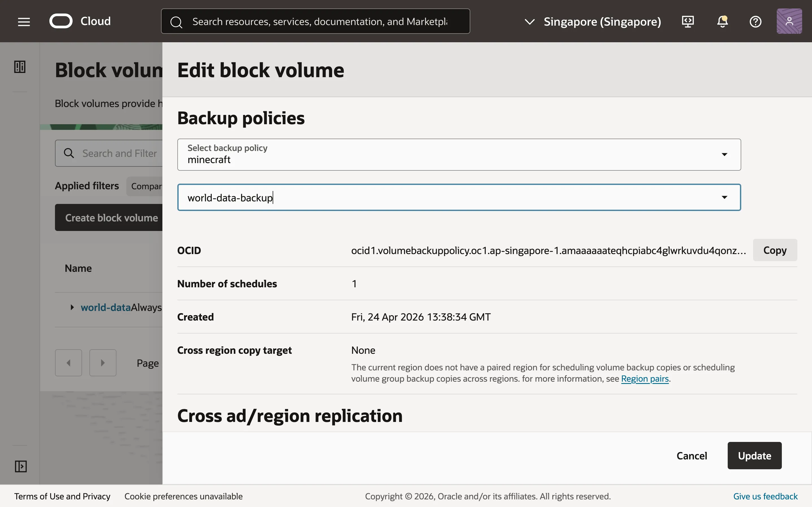Go to the next page with arrow icon
Image resolution: width=812 pixels, height=507 pixels.
point(103,363)
